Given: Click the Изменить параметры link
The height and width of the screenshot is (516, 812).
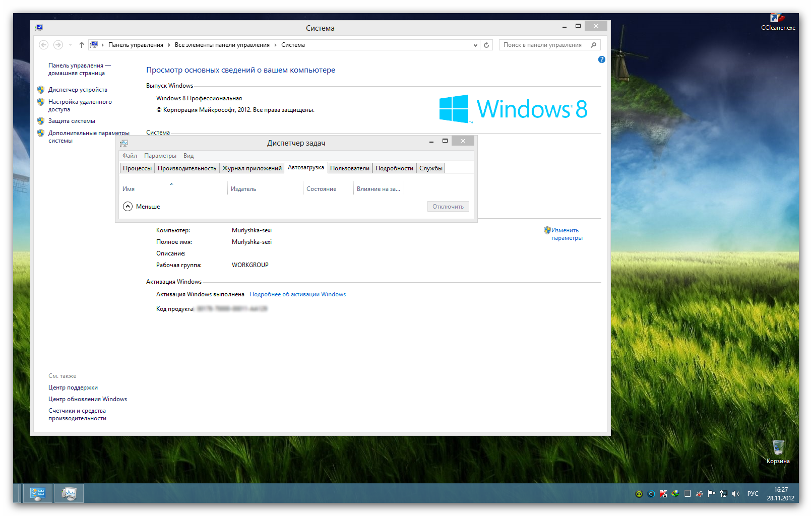Looking at the screenshot, I should coord(566,234).
